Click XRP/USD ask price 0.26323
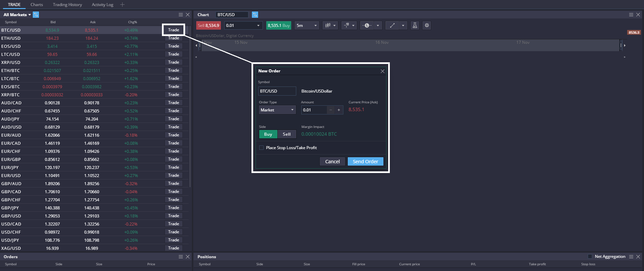Image resolution: width=644 pixels, height=271 pixels. (x=92, y=62)
